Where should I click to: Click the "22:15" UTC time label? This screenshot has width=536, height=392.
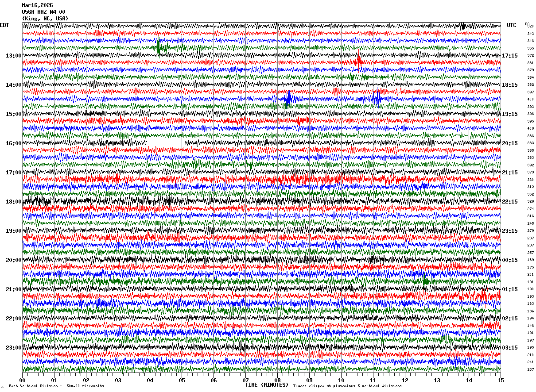[510, 201]
